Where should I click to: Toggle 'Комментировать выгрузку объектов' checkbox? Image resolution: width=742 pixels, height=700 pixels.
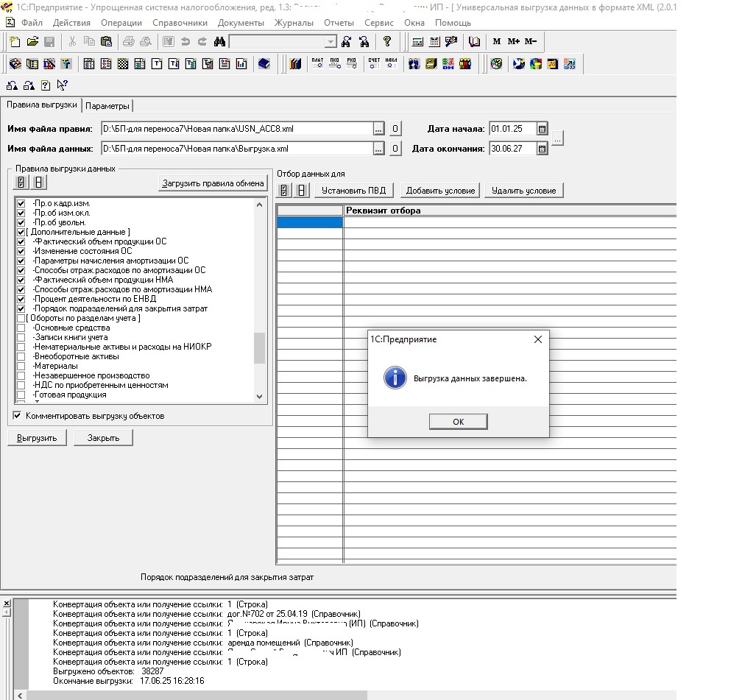tap(17, 416)
